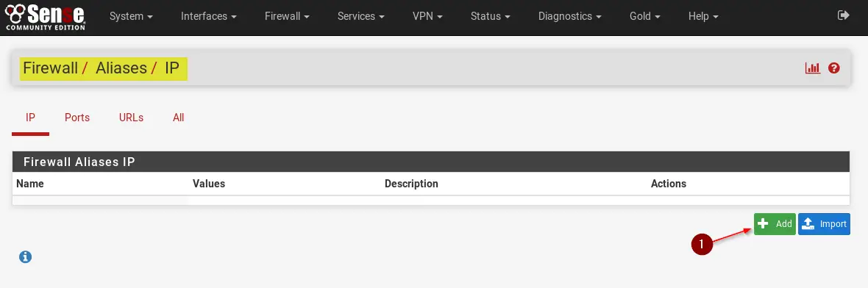Open the bar chart status icon

(x=813, y=68)
